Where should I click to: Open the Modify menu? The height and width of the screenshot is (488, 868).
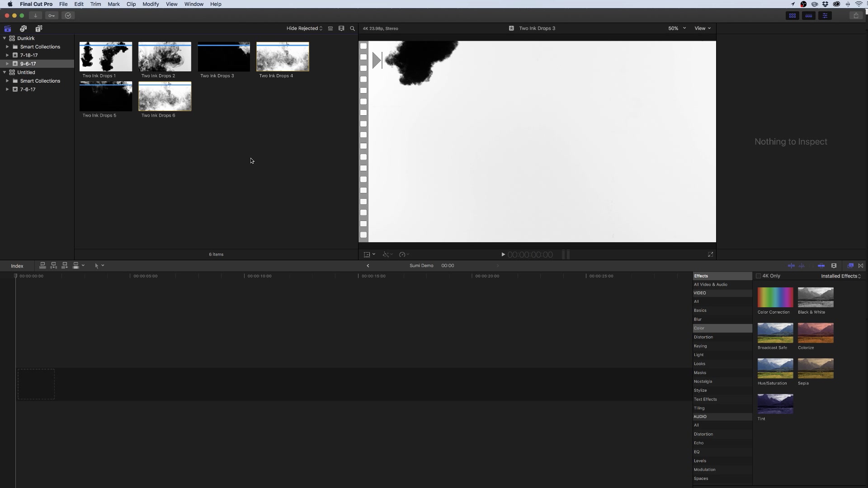[151, 4]
